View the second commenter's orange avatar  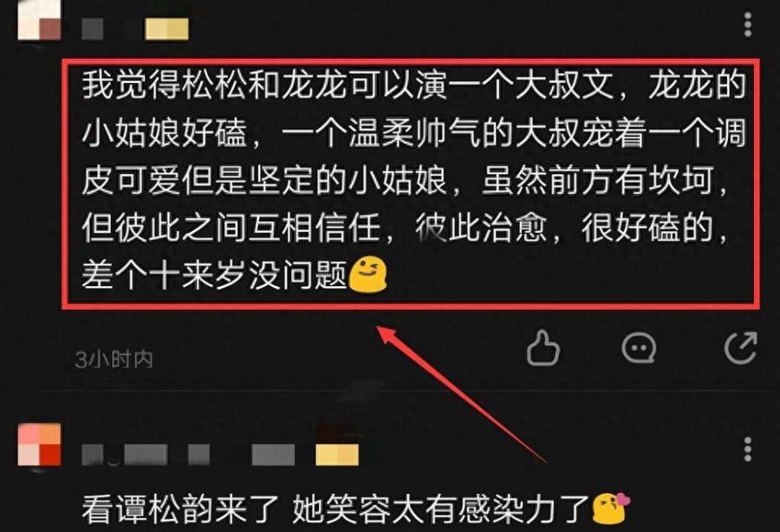click(x=39, y=444)
